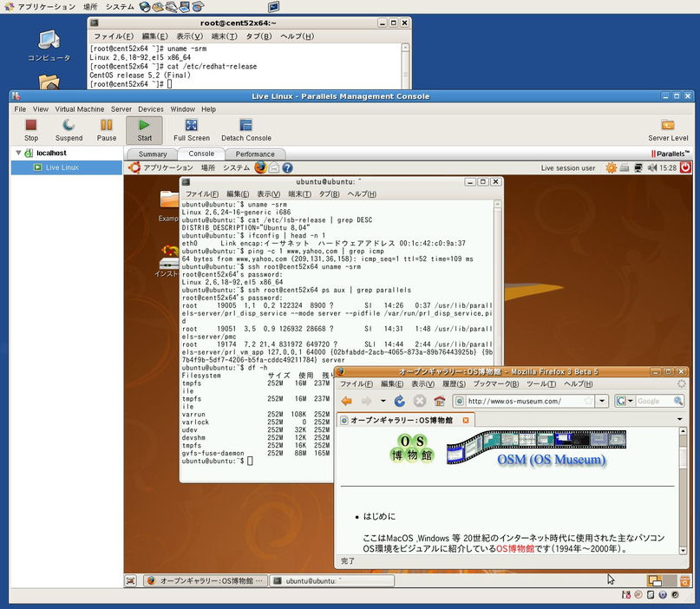
Task: Click the Firefox stop loading button
Action: click(420, 401)
